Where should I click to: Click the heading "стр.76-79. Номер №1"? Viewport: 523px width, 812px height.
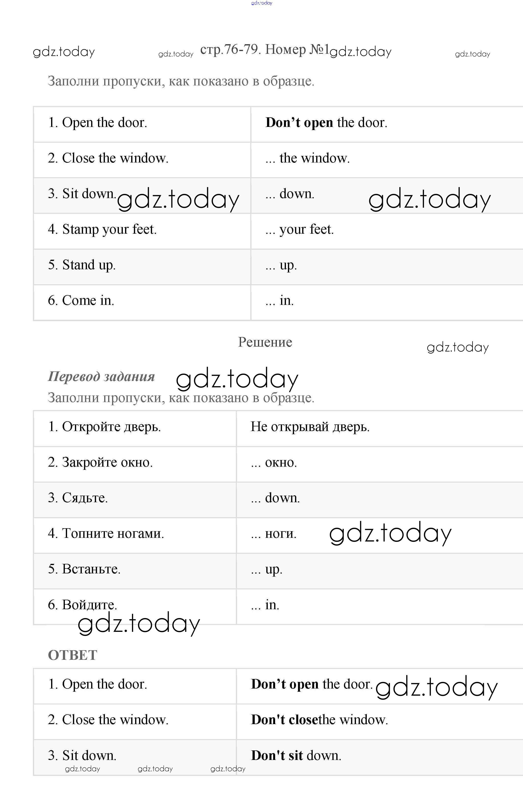click(265, 50)
